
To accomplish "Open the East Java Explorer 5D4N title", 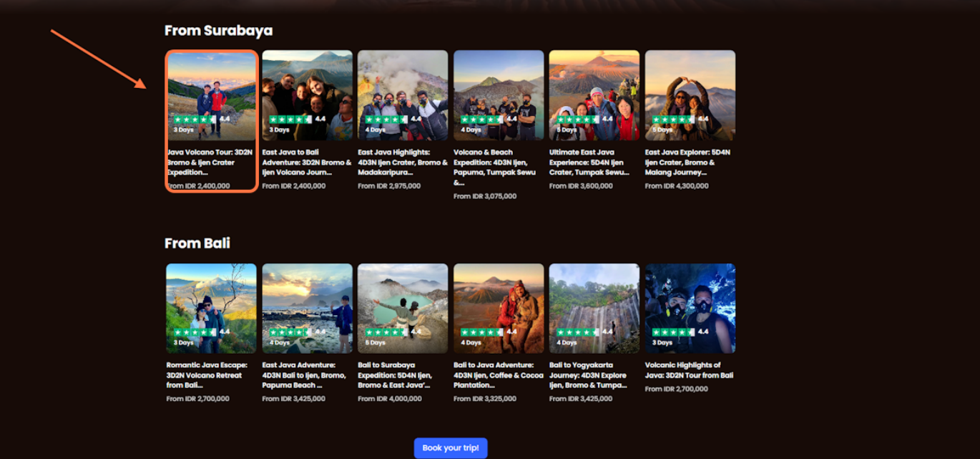I will pos(687,162).
